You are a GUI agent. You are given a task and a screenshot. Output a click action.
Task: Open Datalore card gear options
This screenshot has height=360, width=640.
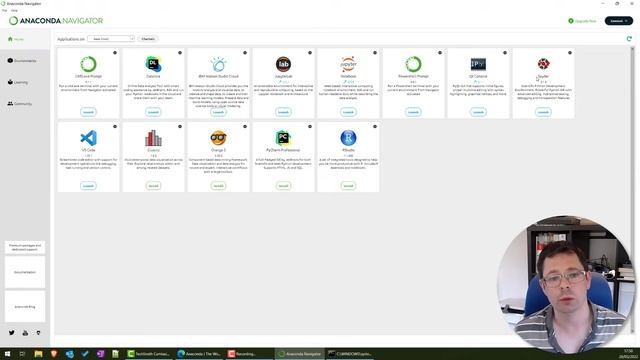click(x=180, y=53)
